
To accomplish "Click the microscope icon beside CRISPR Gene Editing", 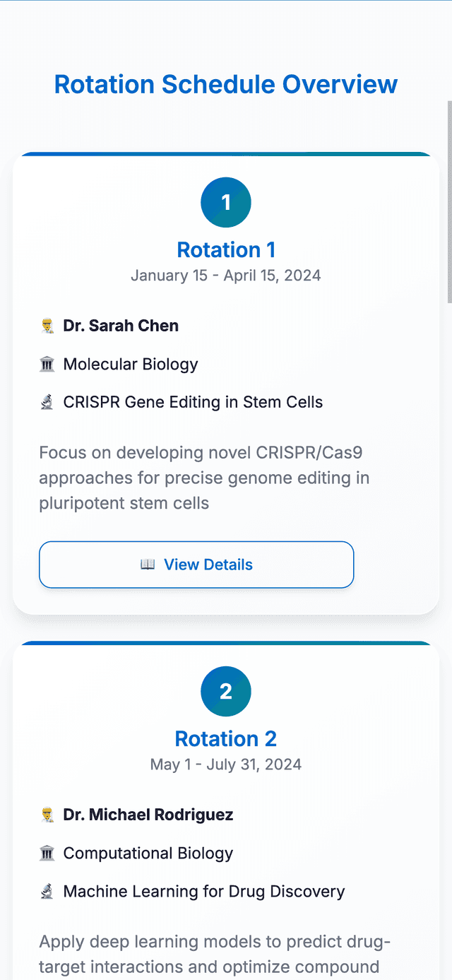I will [x=47, y=403].
